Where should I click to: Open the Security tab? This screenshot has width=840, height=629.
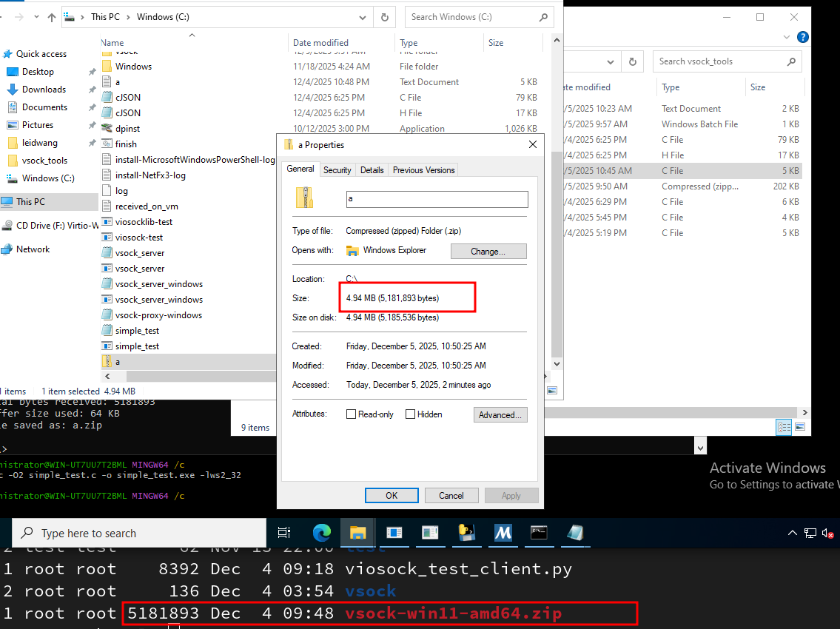click(337, 170)
